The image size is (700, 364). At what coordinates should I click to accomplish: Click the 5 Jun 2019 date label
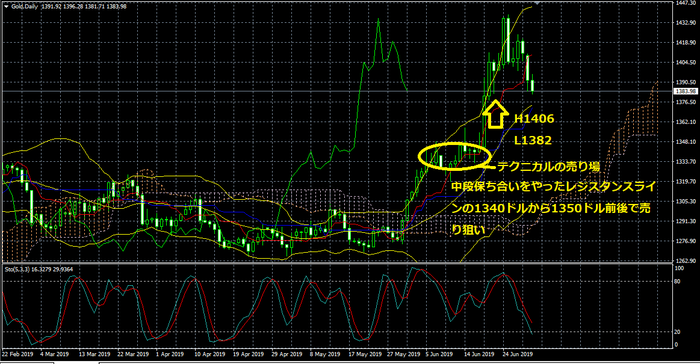coord(439,354)
